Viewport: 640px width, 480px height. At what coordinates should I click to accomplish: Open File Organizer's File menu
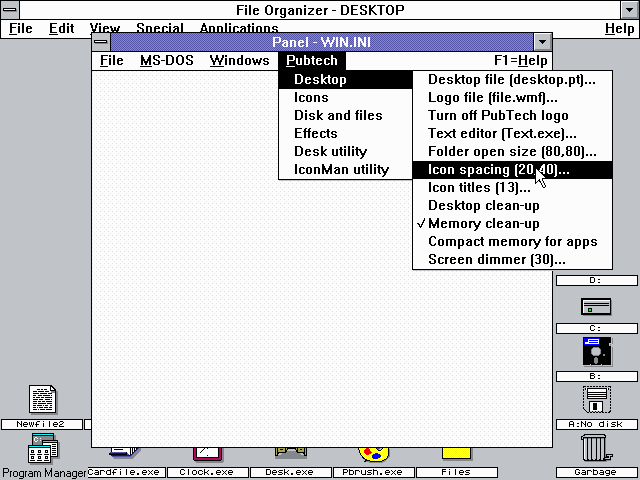21,29
